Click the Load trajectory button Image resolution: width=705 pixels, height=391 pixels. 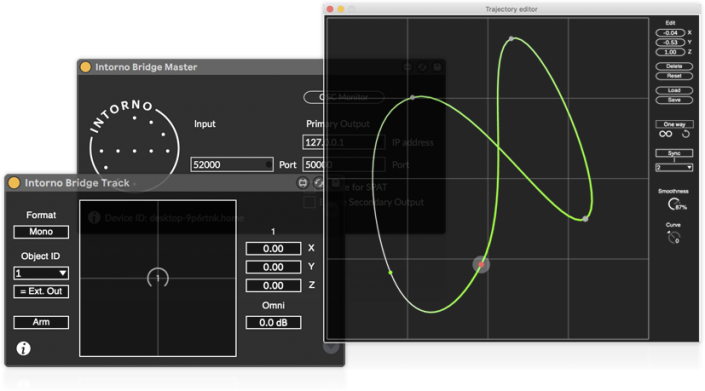point(674,90)
